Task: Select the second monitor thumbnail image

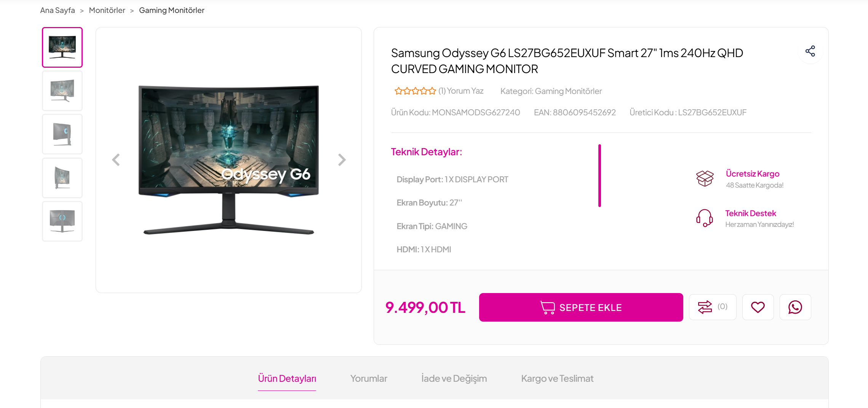Action: pyautogui.click(x=62, y=91)
